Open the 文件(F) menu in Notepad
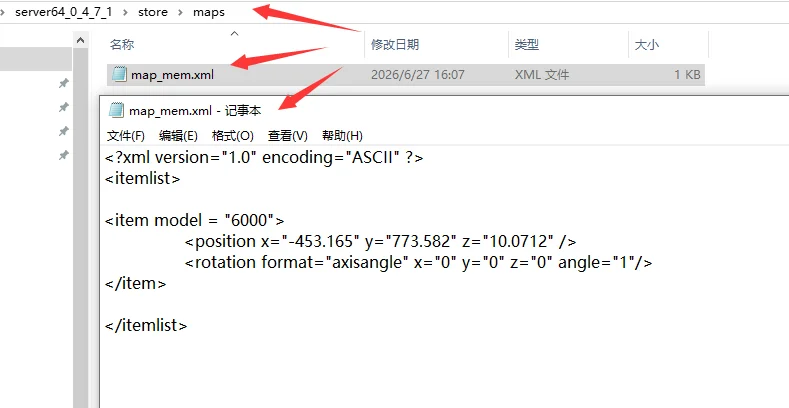Image resolution: width=789 pixels, height=408 pixels. (126, 136)
